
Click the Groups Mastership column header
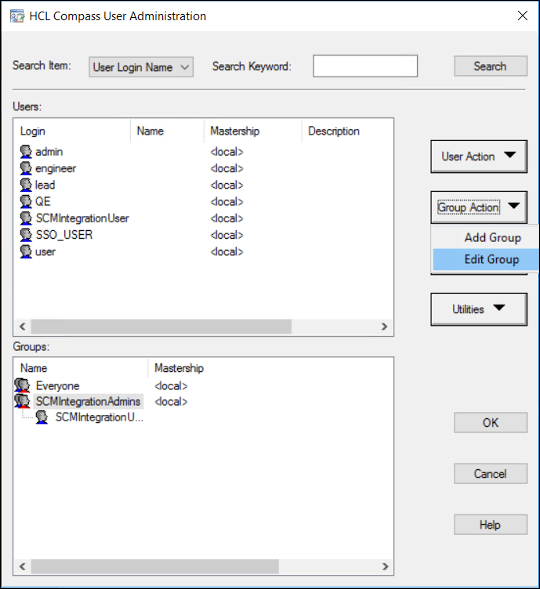(179, 368)
